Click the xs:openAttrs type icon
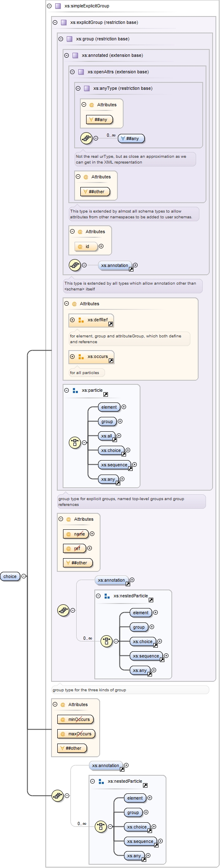Image resolution: width=220 pixels, height=868 pixels. pos(81,72)
